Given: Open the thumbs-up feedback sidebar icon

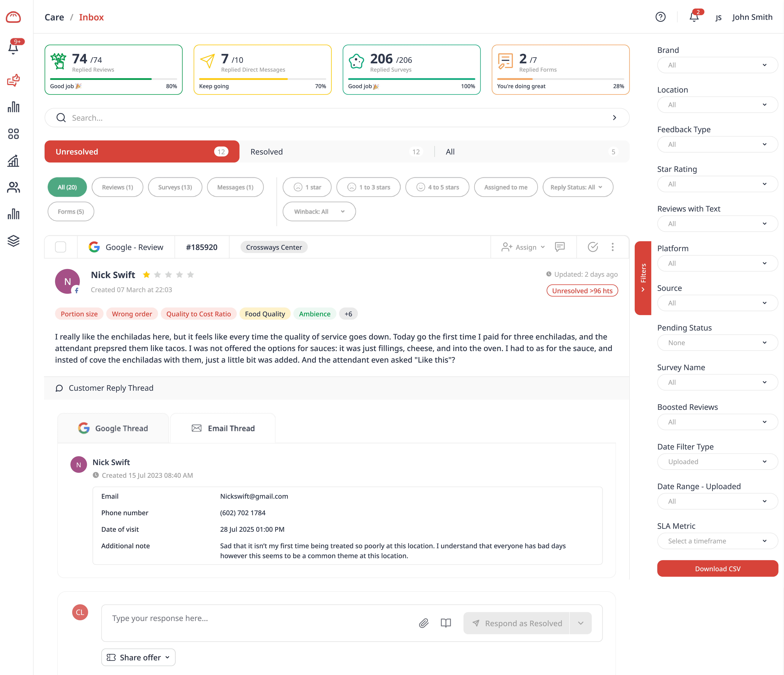Looking at the screenshot, I should (13, 80).
